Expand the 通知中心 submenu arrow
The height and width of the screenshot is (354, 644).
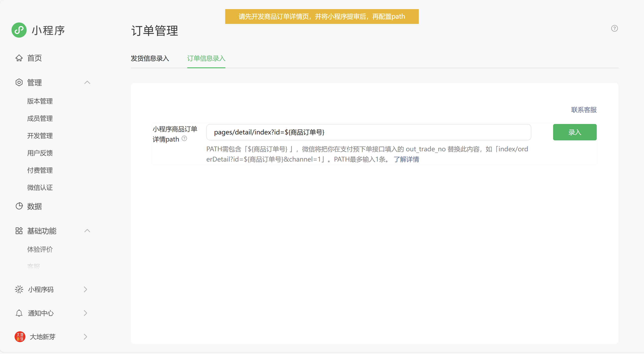click(x=85, y=313)
